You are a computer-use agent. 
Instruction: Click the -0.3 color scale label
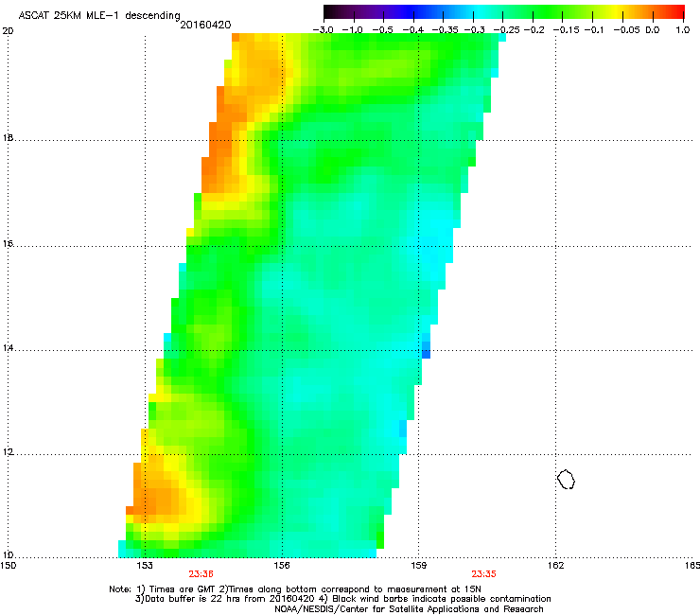tap(475, 30)
